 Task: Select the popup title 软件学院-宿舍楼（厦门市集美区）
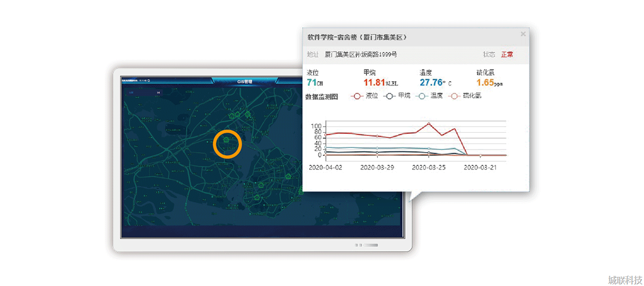click(357, 37)
